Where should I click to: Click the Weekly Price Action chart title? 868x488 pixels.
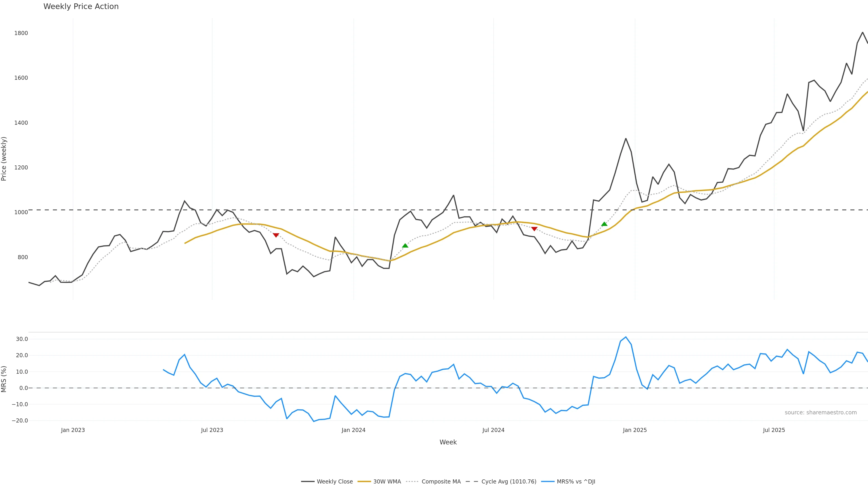click(81, 6)
